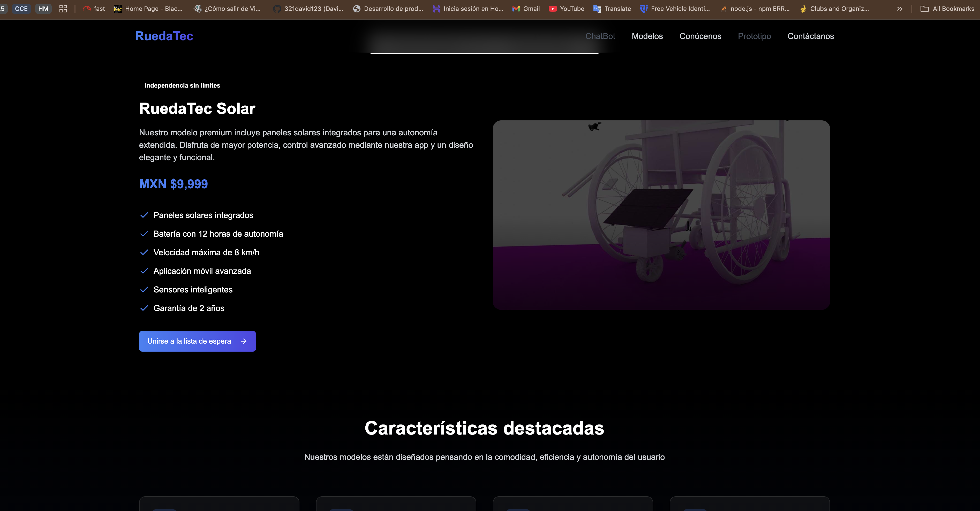Open the node.js npm ERR Stack Overflow bookmark
The width and height of the screenshot is (980, 511).
[754, 8]
